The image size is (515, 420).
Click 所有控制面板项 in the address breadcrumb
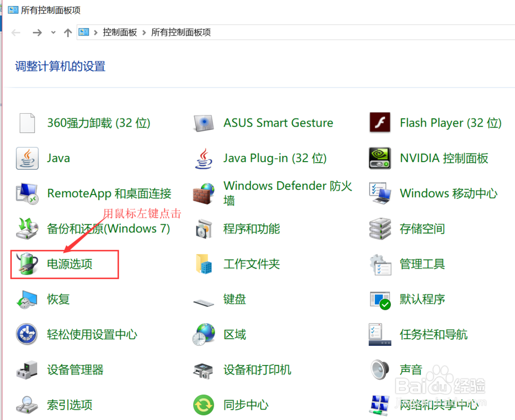[x=181, y=32]
